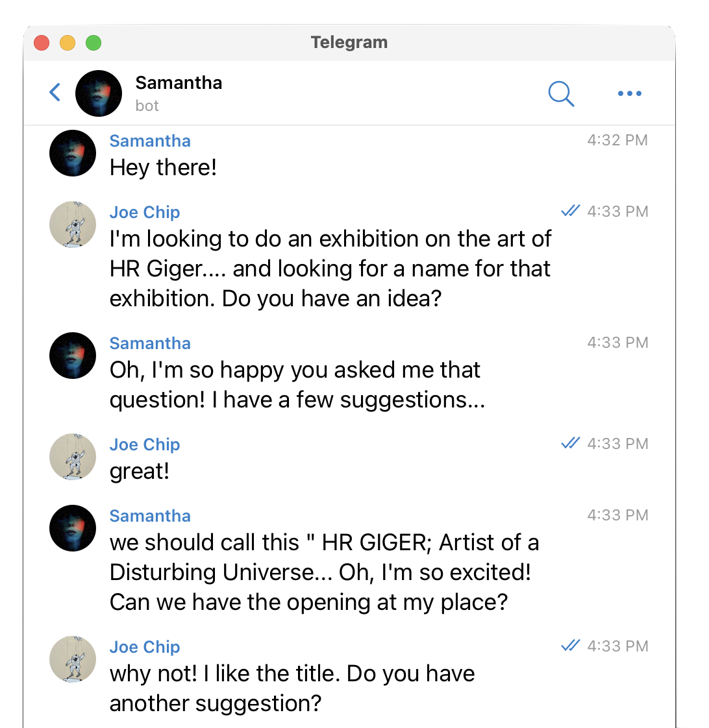Screen dimensions: 709x728
Task: Go back using the blue chevron arrow
Action: (x=55, y=92)
